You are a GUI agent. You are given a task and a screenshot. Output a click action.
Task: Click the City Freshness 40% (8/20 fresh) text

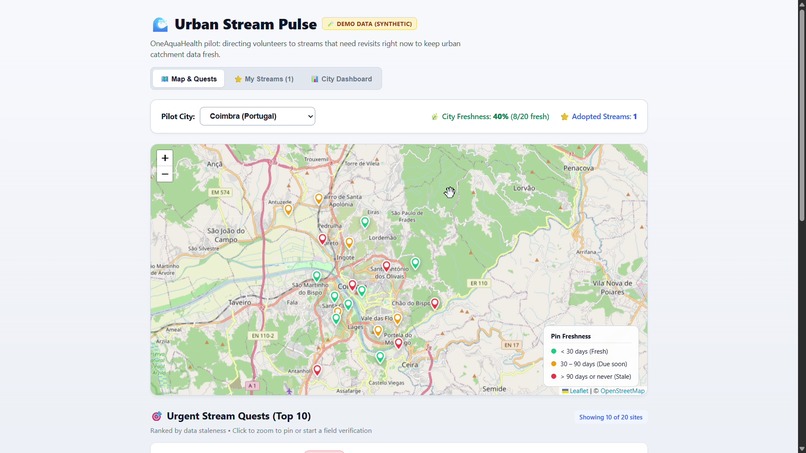click(495, 117)
